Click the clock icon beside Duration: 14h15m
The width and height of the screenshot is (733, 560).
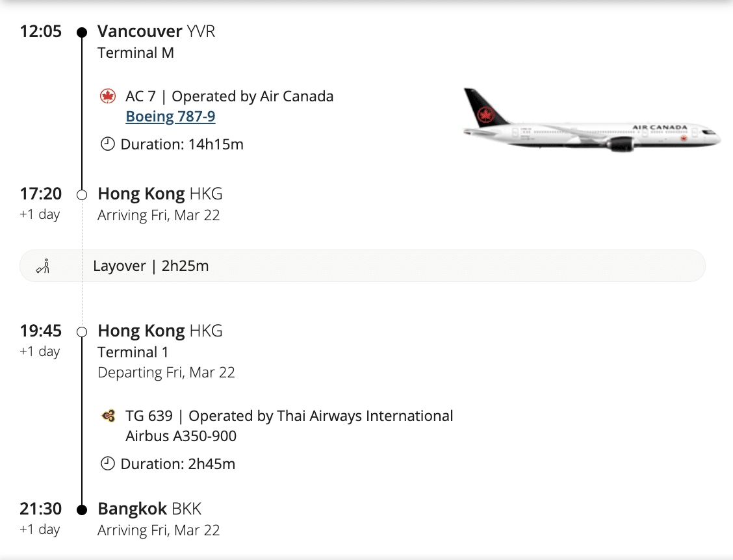108,144
